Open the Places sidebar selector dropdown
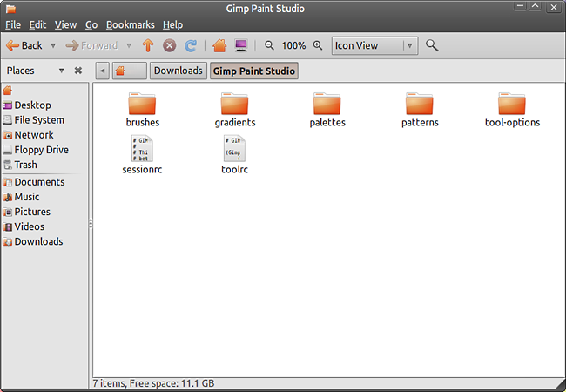The image size is (566, 392). [61, 71]
